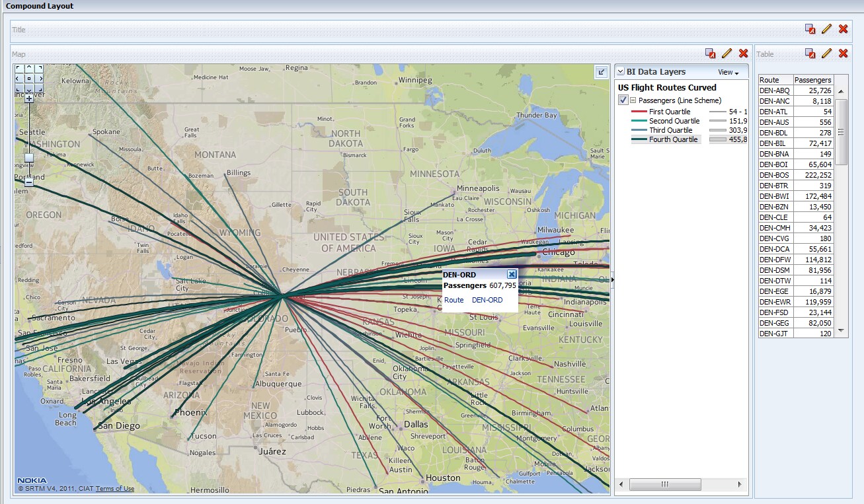Pan map to the northwest corner

(x=19, y=68)
